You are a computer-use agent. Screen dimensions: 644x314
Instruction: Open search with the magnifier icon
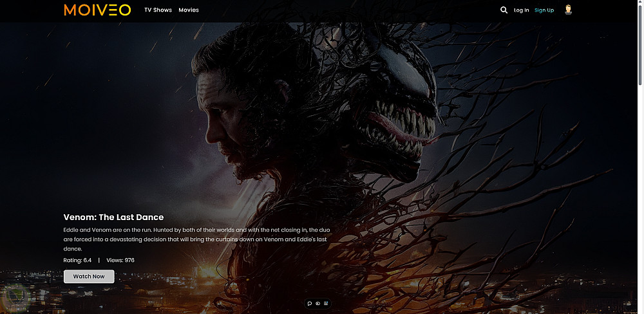pos(504,10)
